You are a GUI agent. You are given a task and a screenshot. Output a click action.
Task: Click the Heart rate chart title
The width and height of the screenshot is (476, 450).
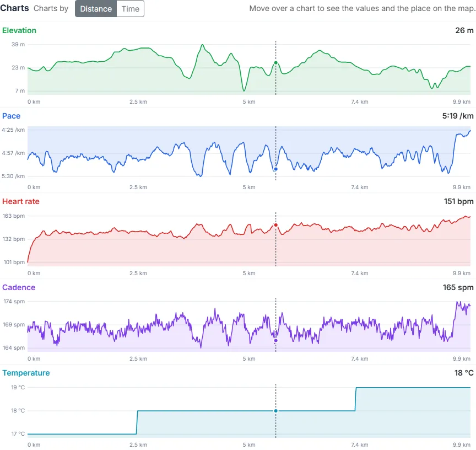[x=20, y=201]
